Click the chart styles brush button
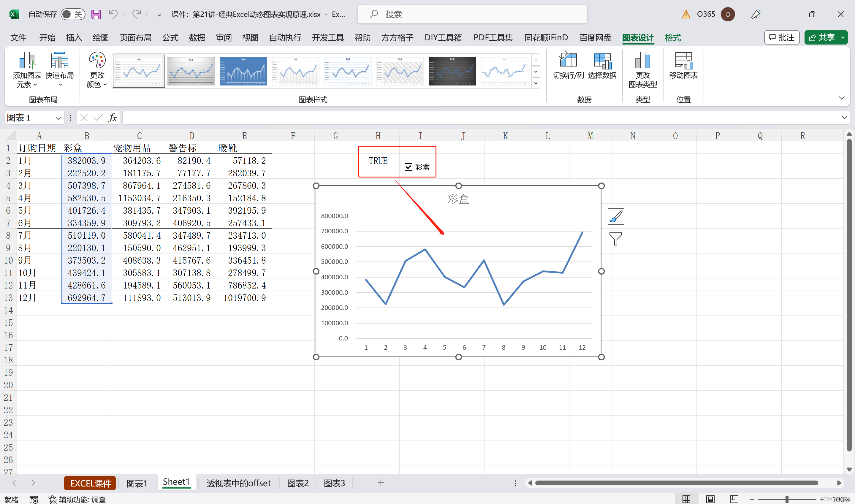855x504 pixels. point(615,216)
